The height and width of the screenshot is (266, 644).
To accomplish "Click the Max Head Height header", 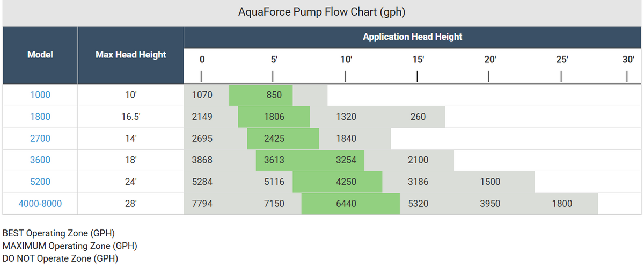I will click(x=131, y=54).
